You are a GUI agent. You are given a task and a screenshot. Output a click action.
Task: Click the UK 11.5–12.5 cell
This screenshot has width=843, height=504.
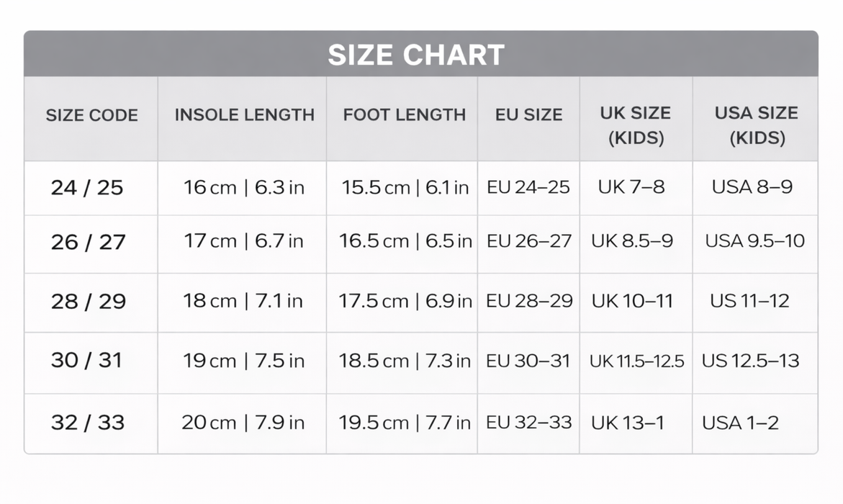click(x=636, y=361)
